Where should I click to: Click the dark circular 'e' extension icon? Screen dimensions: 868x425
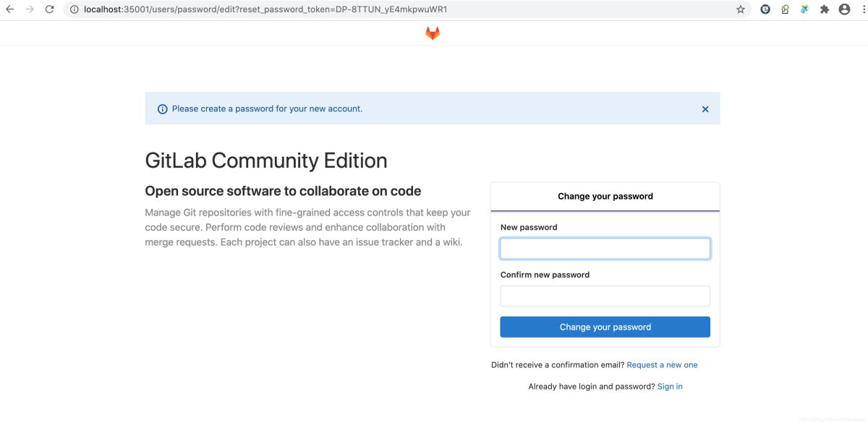tap(765, 9)
